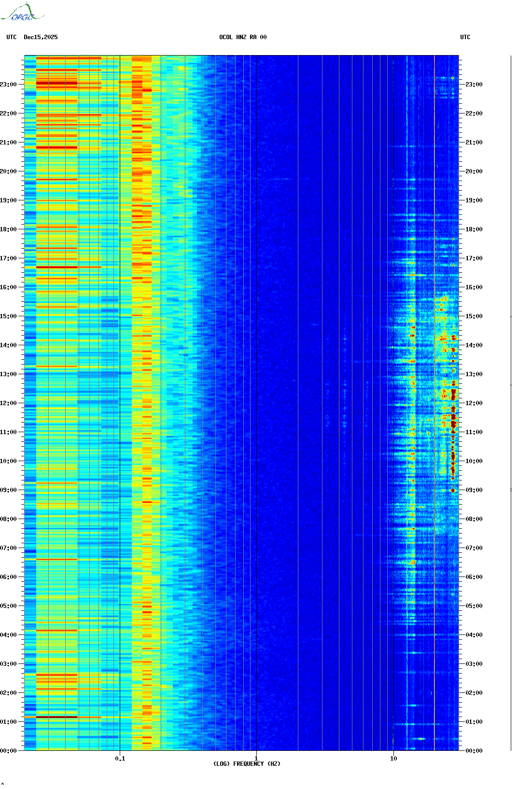Viewport: 532px width, 789px height.
Task: Click the '06:00' label on the right axis
Action: pyautogui.click(x=474, y=577)
